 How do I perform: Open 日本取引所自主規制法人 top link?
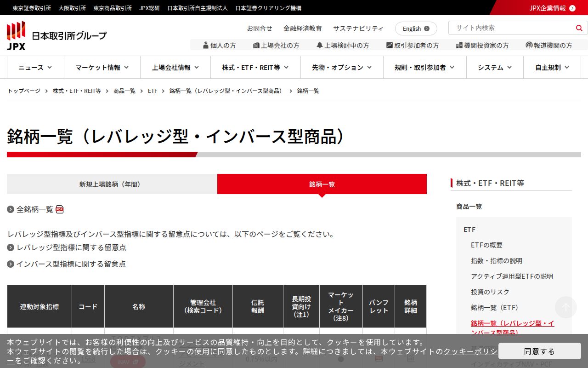coord(198,8)
